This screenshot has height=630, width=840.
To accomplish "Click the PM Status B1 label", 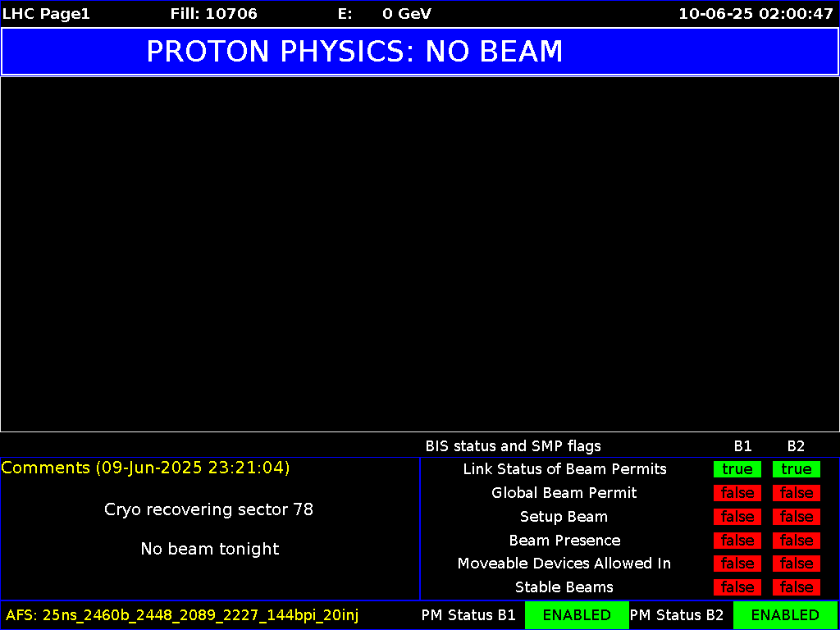I will [x=468, y=615].
